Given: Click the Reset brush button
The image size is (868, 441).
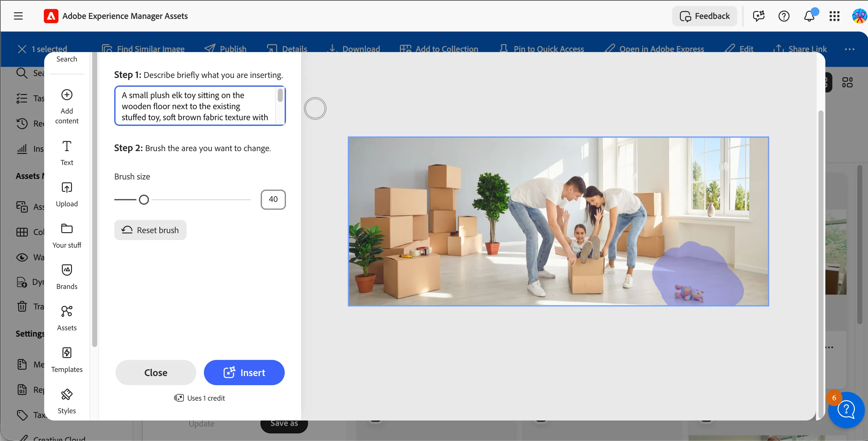Looking at the screenshot, I should 150,230.
